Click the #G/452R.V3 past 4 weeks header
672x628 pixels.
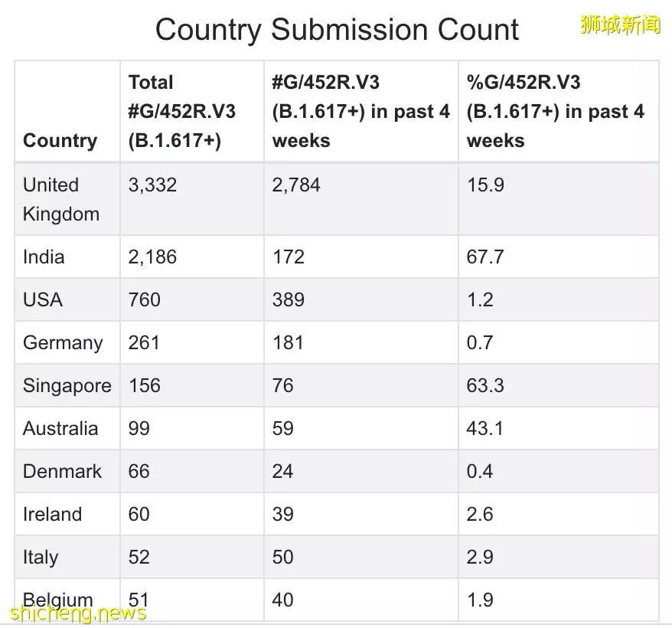coord(360,112)
